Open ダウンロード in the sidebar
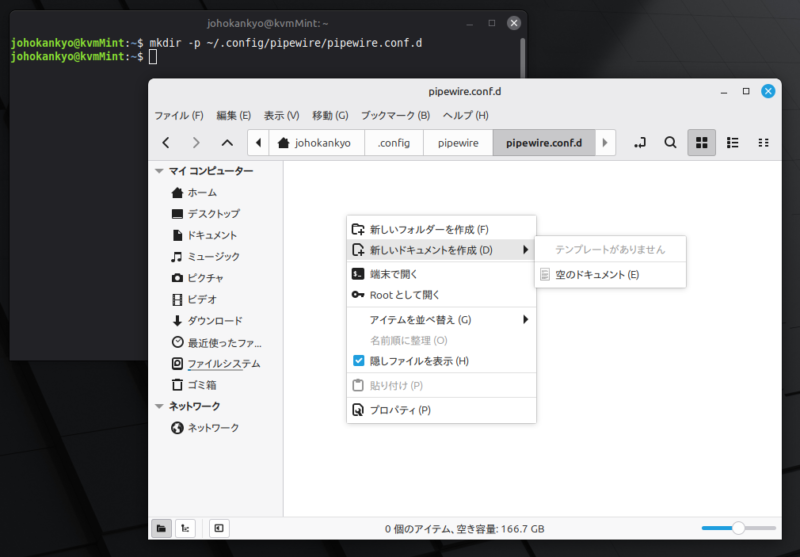Viewport: 800px width, 557px height. pos(214,321)
